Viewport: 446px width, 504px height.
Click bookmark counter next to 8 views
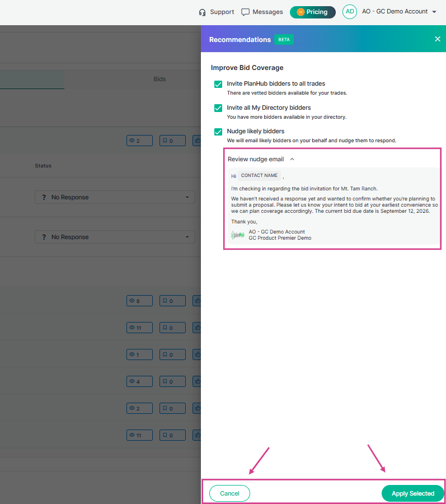(x=172, y=301)
